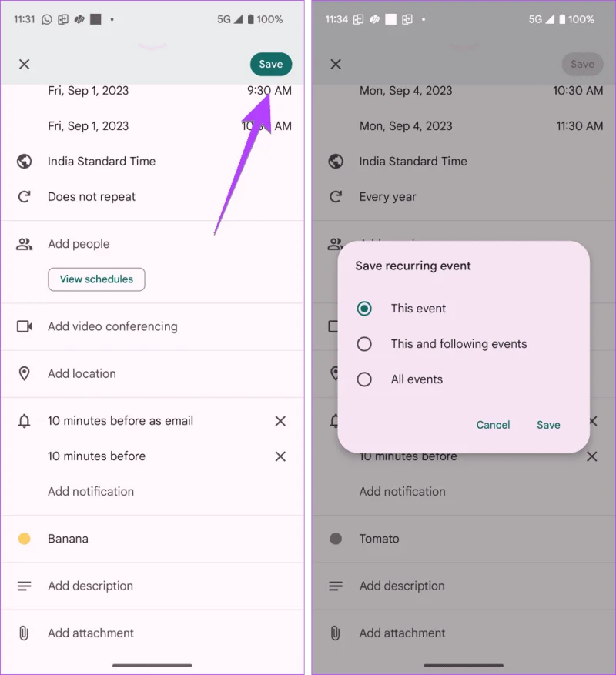Image resolution: width=616 pixels, height=675 pixels.
Task: Remove 10 minutes before notification on right screen
Action: (x=592, y=456)
